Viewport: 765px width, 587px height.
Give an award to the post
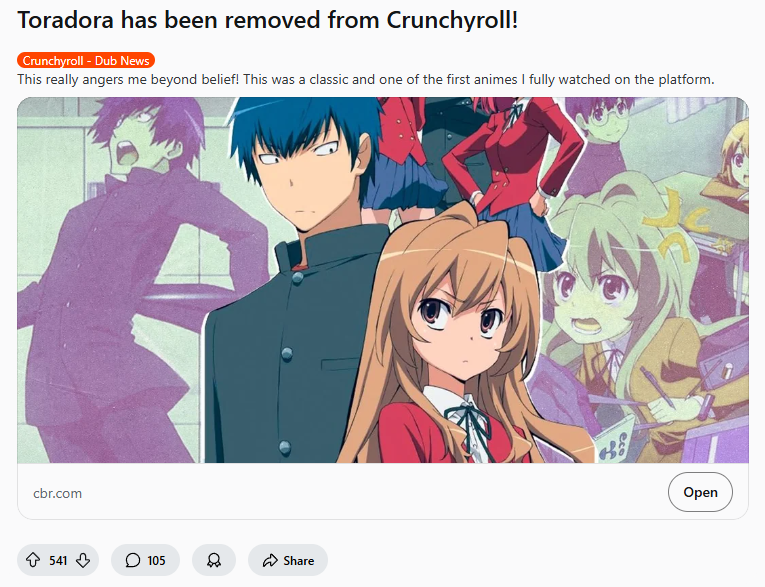click(x=214, y=560)
